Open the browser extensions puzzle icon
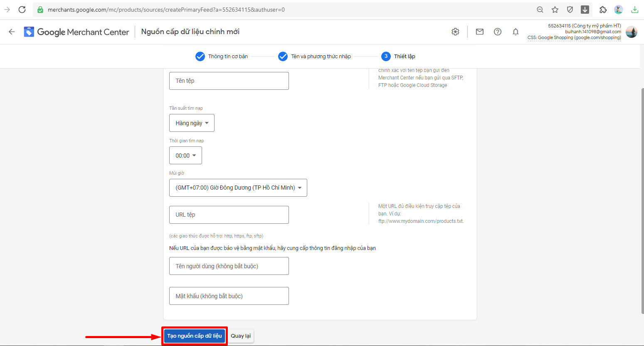644x346 pixels. click(x=603, y=10)
